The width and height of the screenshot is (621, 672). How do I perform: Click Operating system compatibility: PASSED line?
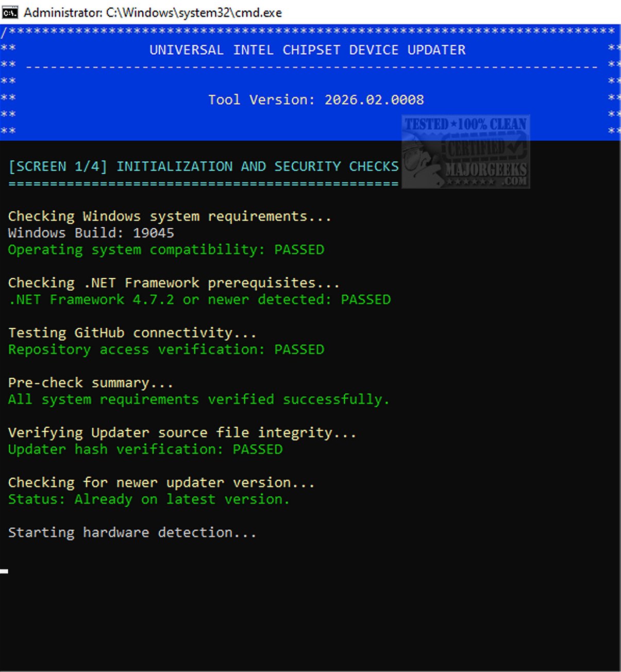166,249
